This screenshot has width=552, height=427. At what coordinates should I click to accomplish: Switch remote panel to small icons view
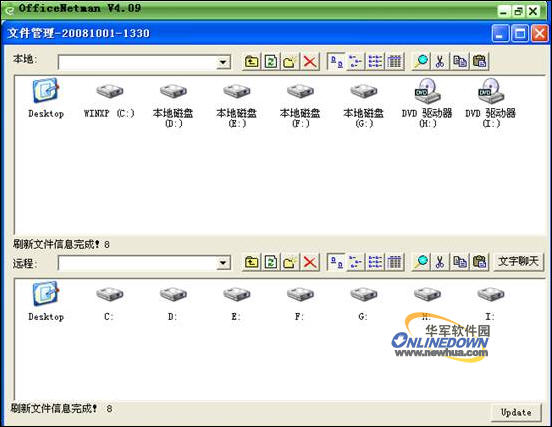coord(356,262)
